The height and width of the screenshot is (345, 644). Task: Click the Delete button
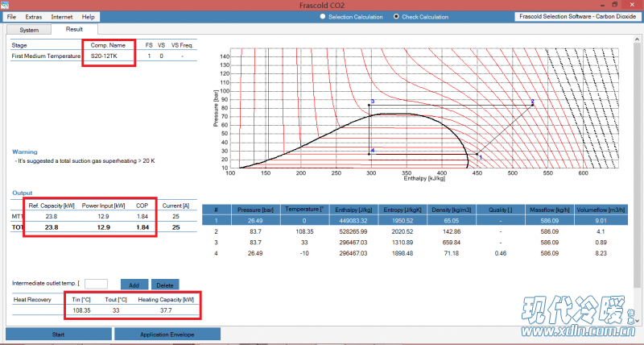tap(165, 285)
